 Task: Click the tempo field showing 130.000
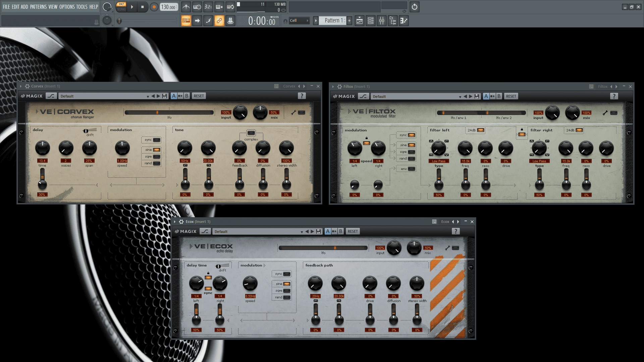coord(169,7)
